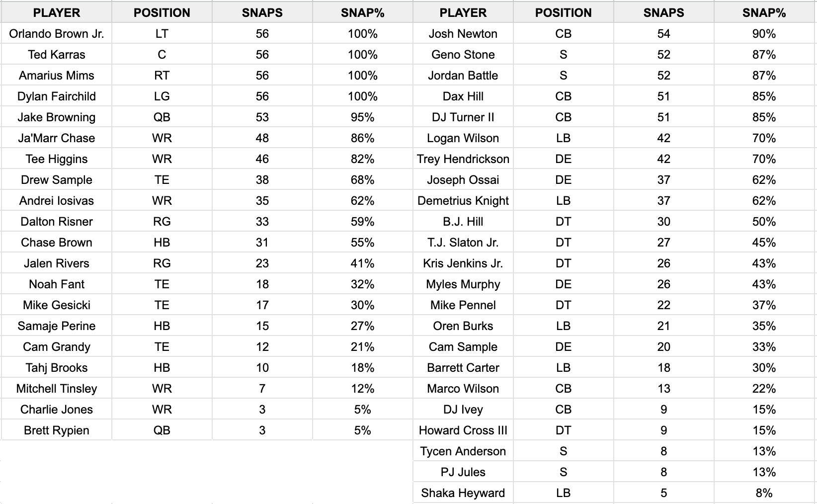Click the Josh Newton cell

[x=463, y=34]
